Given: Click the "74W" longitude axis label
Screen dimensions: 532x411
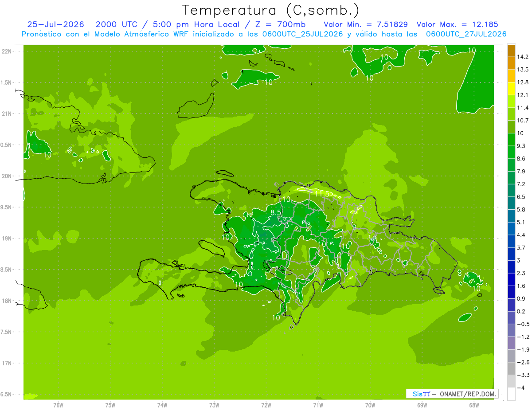Looking at the screenshot, I should pyautogui.click(x=162, y=405).
